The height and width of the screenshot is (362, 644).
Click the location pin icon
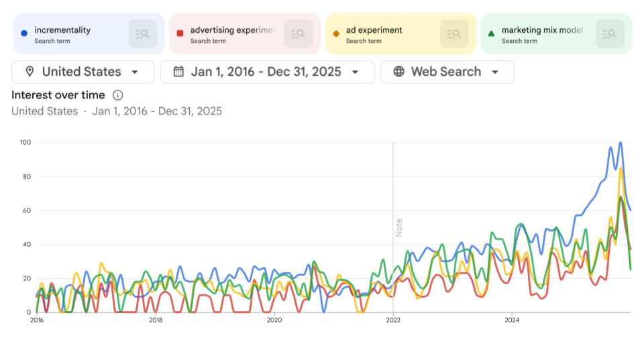click(x=29, y=72)
